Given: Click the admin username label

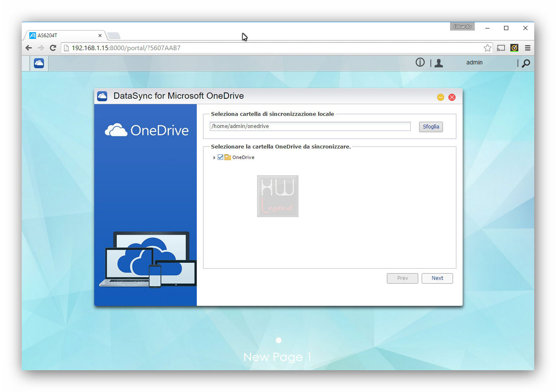Looking at the screenshot, I should click(x=474, y=62).
